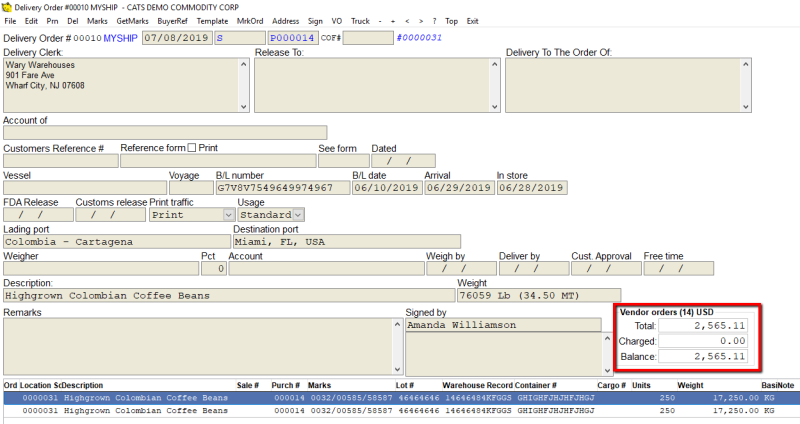Click the Dated date field

(403, 161)
